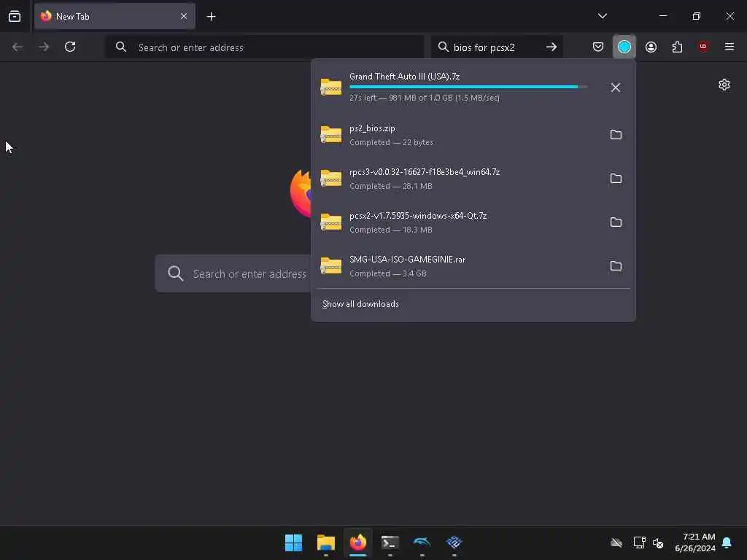Focus the toolbar address bar
747x560 pixels.
tap(264, 47)
